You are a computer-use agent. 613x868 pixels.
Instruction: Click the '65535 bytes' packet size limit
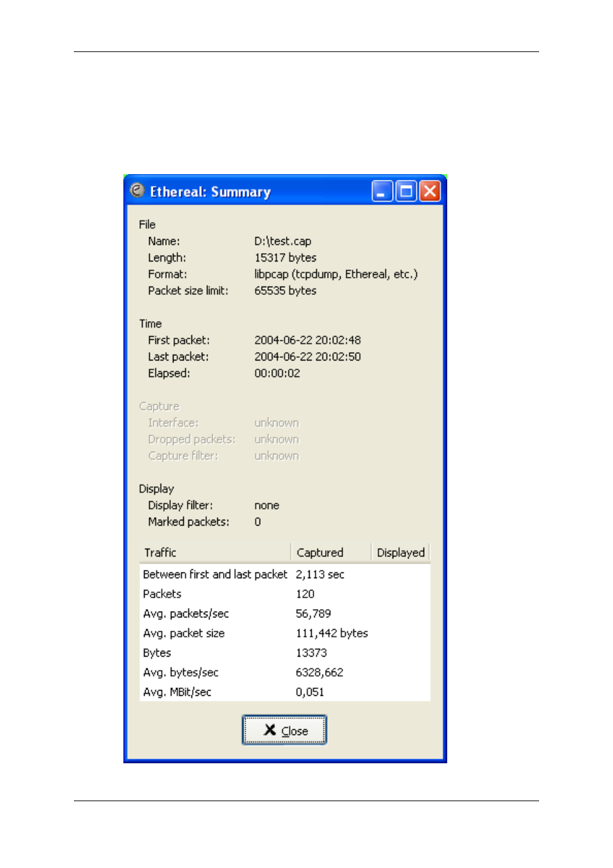(285, 290)
